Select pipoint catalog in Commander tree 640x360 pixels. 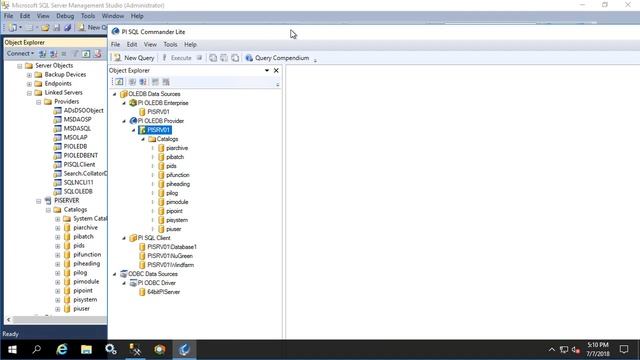point(174,211)
